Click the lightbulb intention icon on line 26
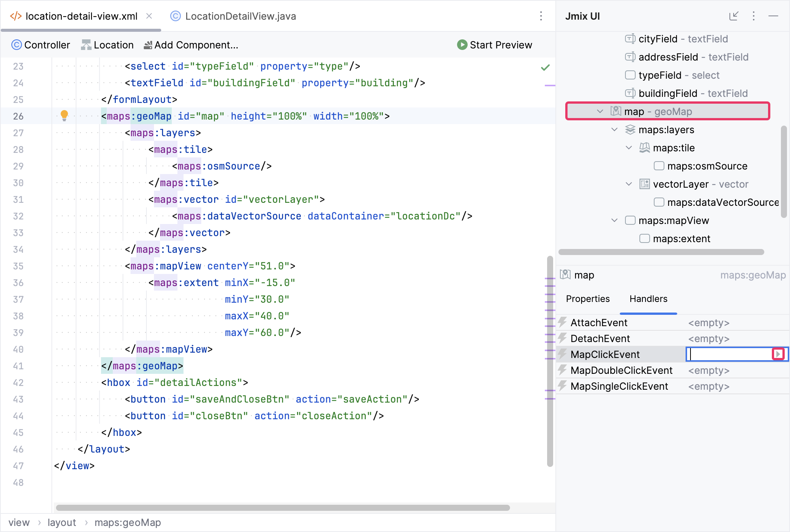Screen dimensions: 790x532 pos(65,116)
